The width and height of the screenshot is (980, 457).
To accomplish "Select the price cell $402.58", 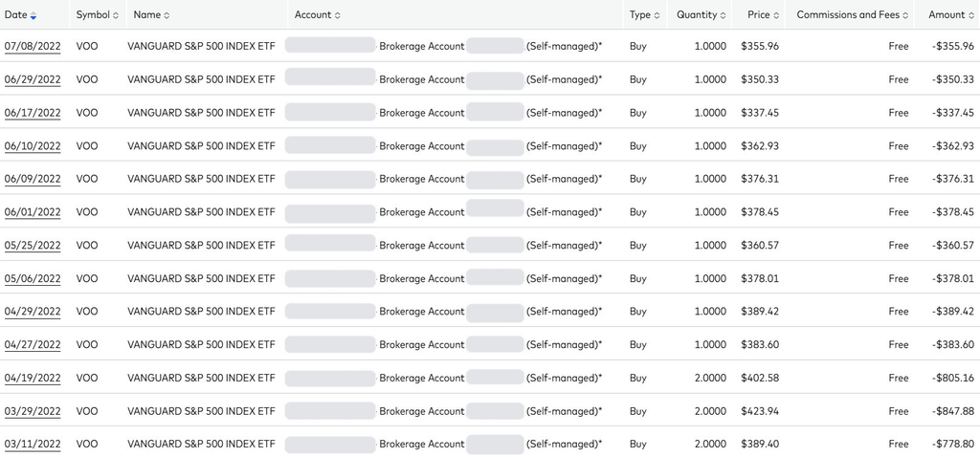I will click(x=760, y=379).
